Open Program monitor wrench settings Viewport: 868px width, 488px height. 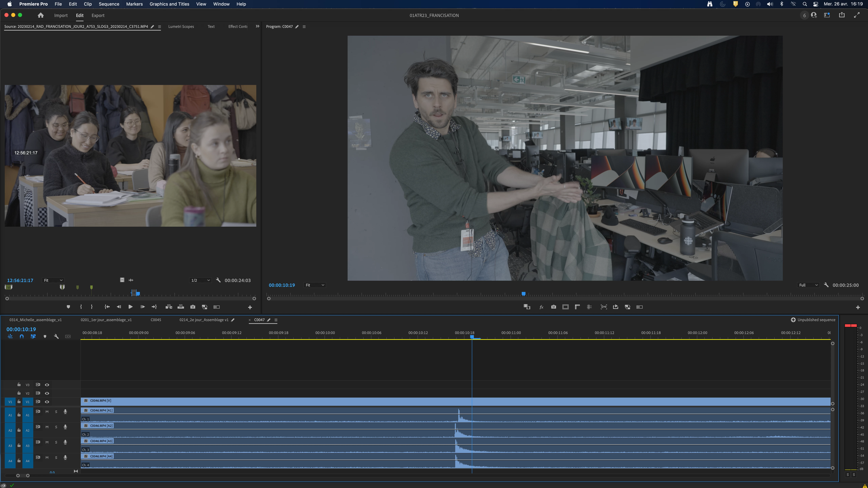[x=826, y=285]
